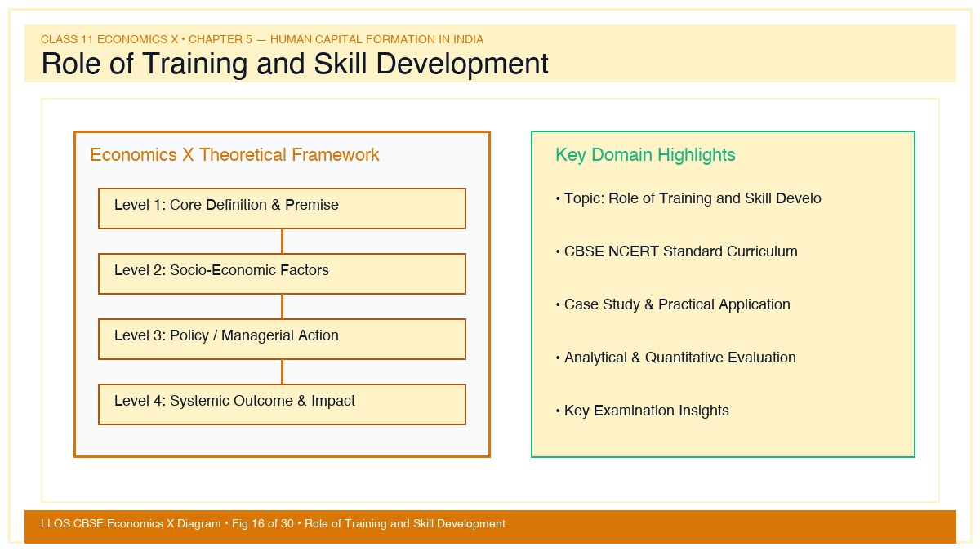Click the footer caption 'LLOS CBSE Economics X Diagram • Fig 16 of 30'

coord(273,524)
